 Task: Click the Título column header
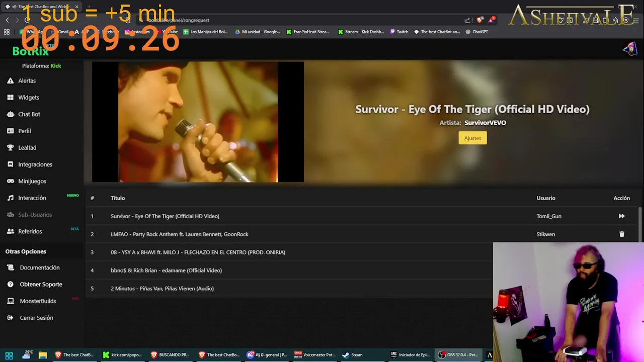point(118,198)
